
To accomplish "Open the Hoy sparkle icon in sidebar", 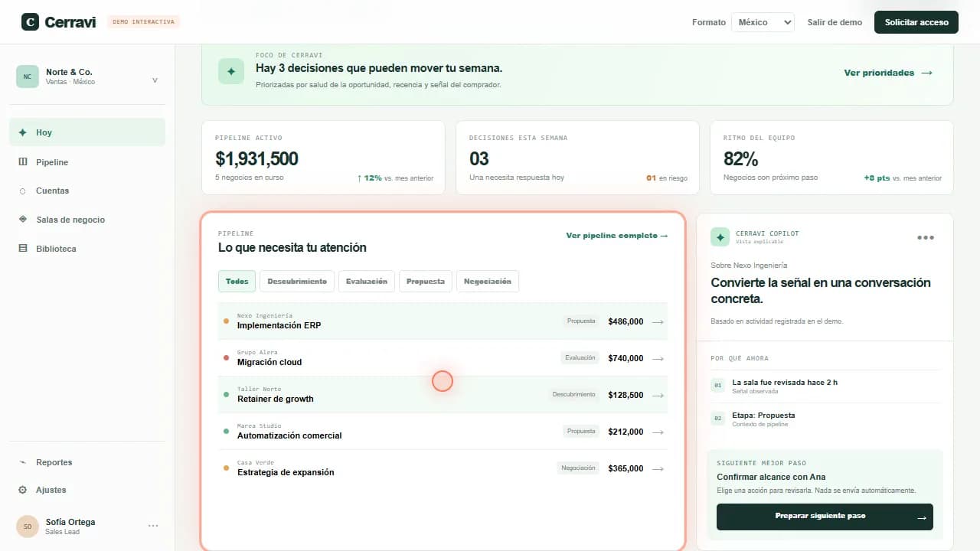I will click(x=23, y=132).
